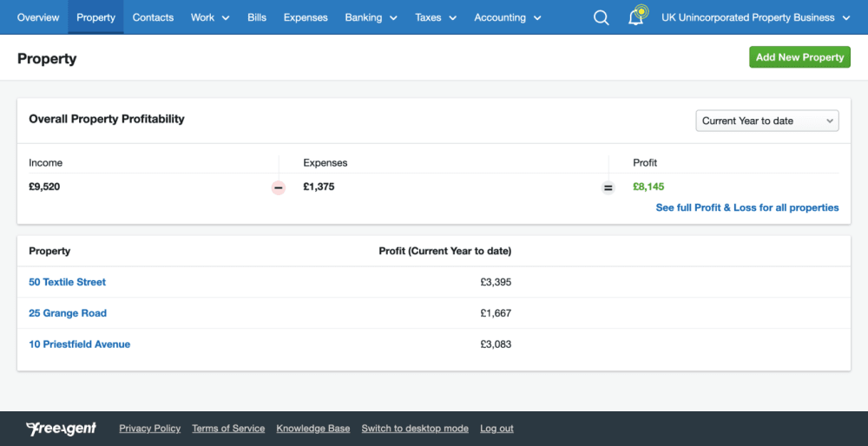View full Profit & Loss for all properties
This screenshot has height=446, width=868.
pos(747,208)
